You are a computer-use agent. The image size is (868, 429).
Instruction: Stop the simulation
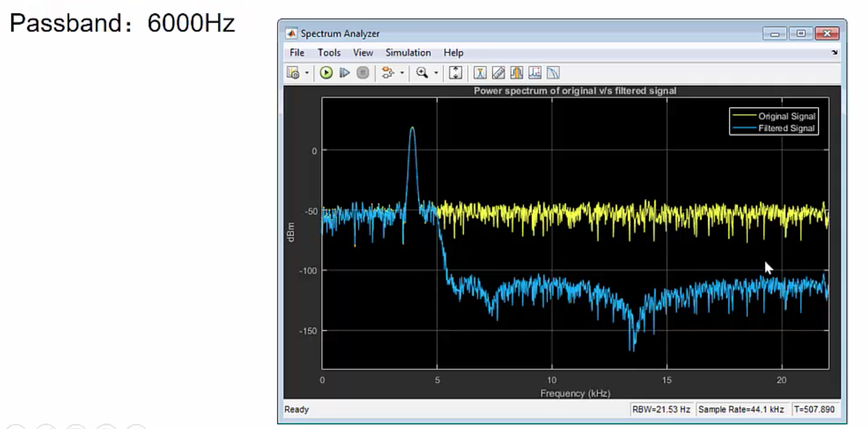point(363,73)
